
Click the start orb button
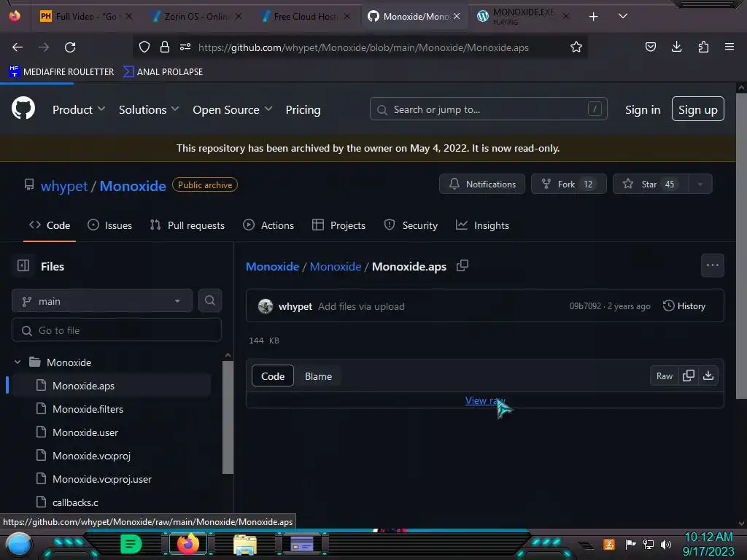(x=19, y=545)
